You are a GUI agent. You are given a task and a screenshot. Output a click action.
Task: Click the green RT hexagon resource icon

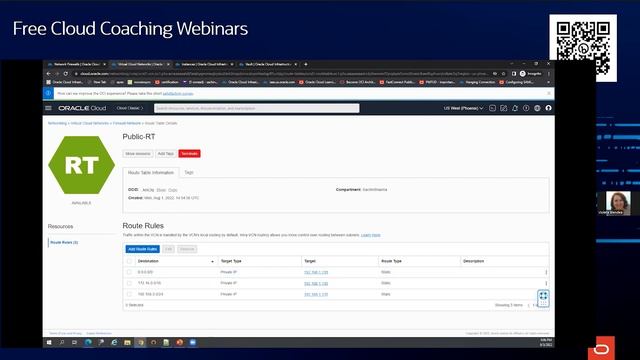[x=82, y=165]
